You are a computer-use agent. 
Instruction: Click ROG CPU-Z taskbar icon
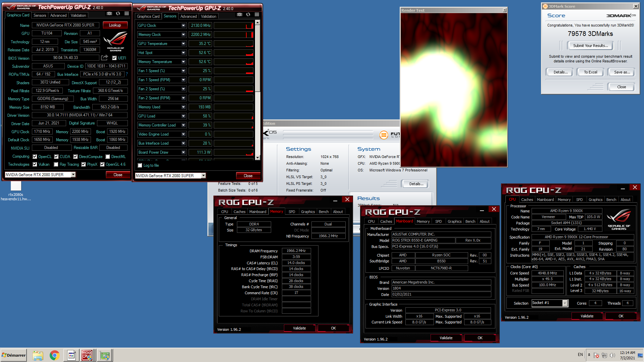pos(87,355)
